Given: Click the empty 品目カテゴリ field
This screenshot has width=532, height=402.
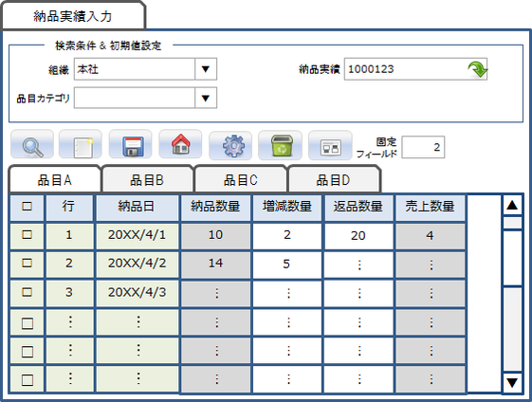Looking at the screenshot, I should point(135,98).
